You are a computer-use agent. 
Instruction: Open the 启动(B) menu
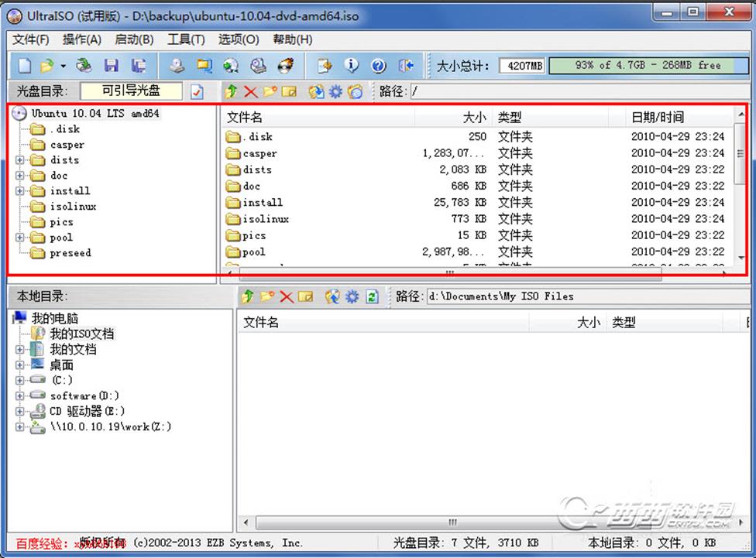pyautogui.click(x=134, y=39)
